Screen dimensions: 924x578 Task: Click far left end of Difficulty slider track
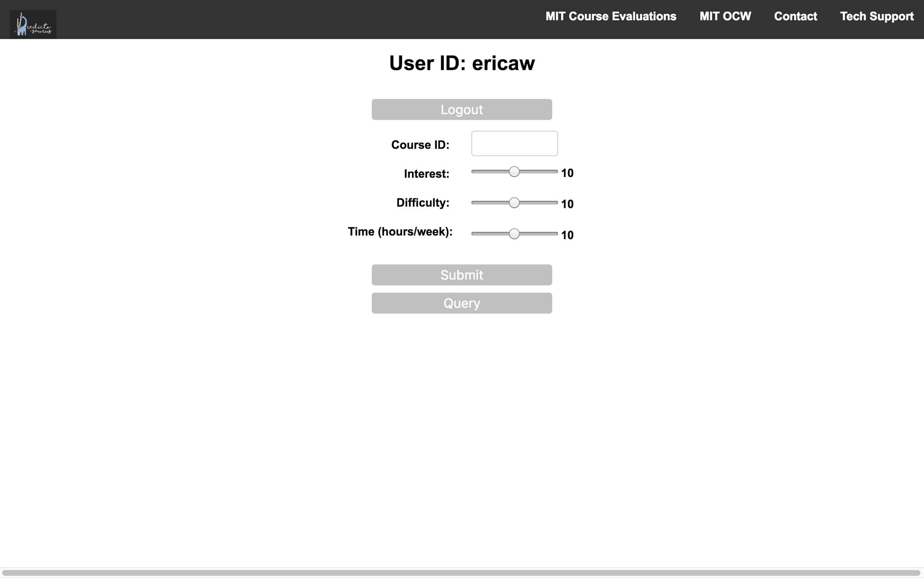pos(474,203)
